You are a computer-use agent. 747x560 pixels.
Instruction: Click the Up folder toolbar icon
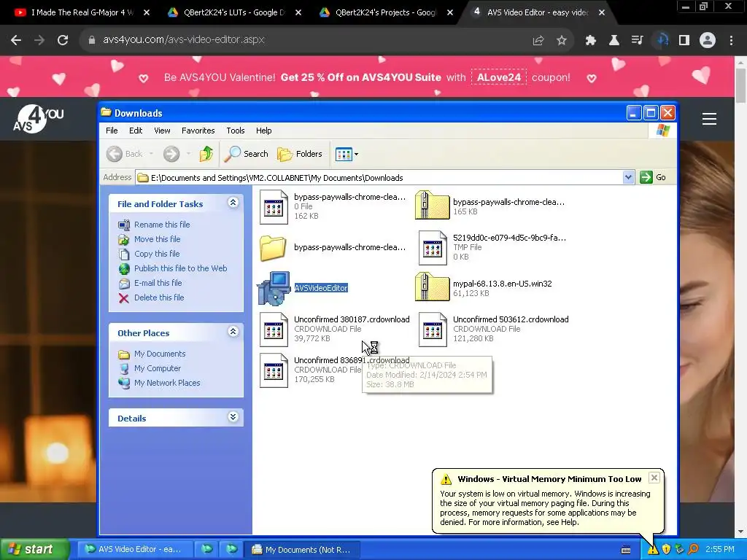click(x=206, y=154)
